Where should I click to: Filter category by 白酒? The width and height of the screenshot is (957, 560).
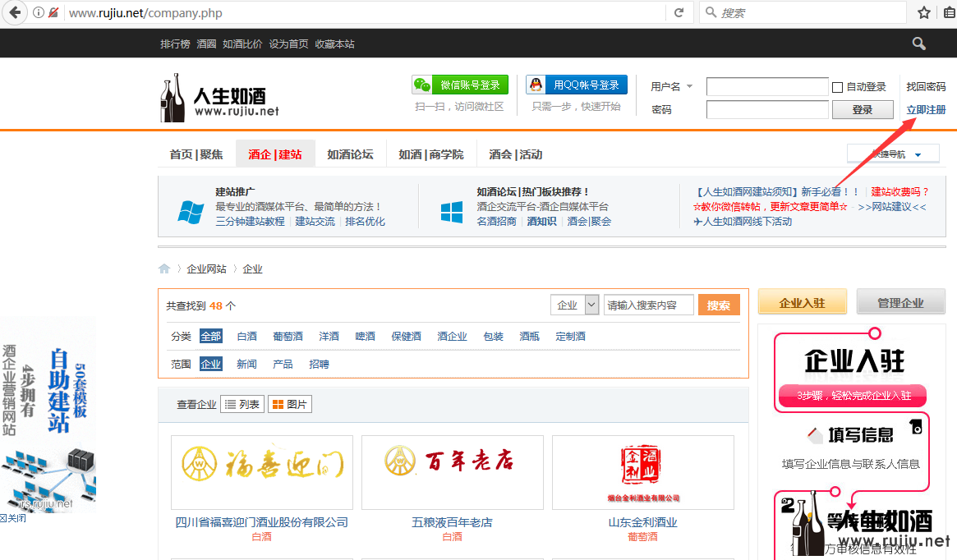[x=246, y=336]
